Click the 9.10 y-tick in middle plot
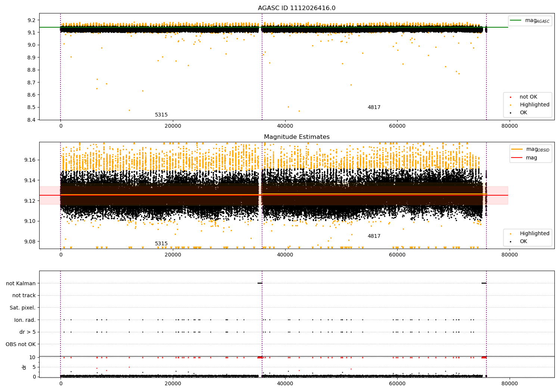Screen dimensions: 560x392 pos(30,221)
